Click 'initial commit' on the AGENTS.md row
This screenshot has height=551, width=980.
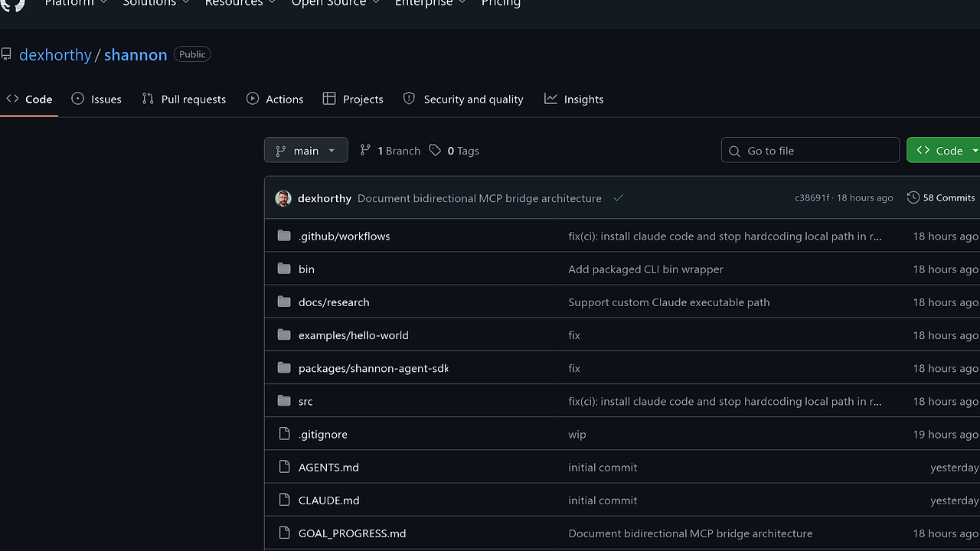coord(603,467)
